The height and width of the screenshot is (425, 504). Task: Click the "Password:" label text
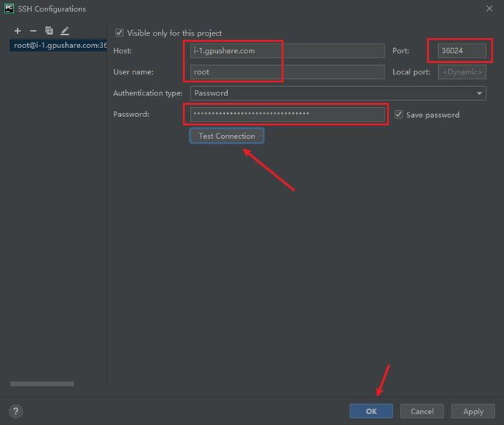[x=131, y=114]
